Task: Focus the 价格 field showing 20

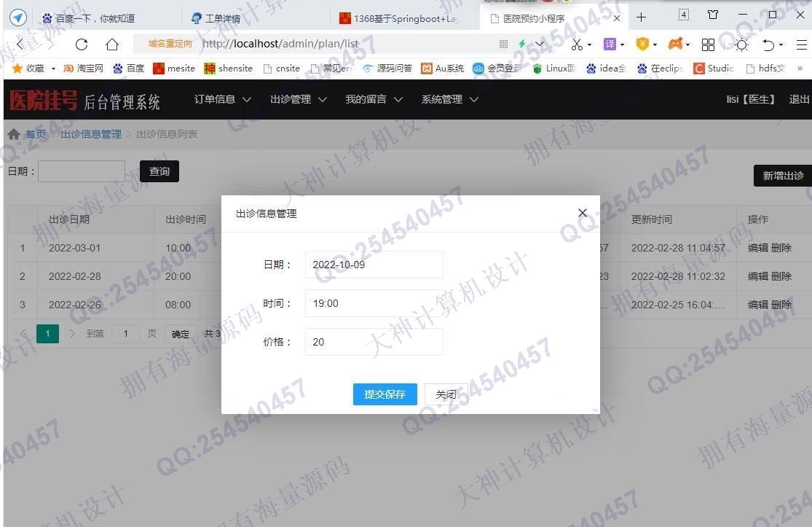Action: [374, 342]
